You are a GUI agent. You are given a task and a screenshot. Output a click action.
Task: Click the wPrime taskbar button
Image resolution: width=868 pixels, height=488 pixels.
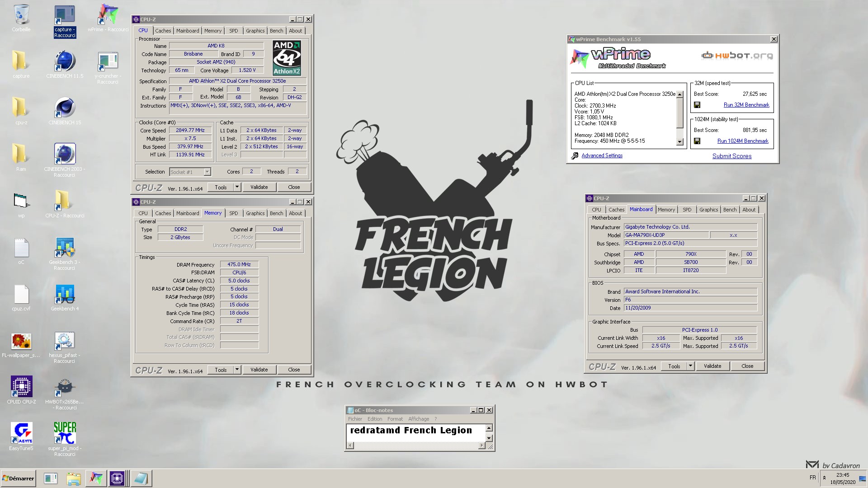(96, 478)
